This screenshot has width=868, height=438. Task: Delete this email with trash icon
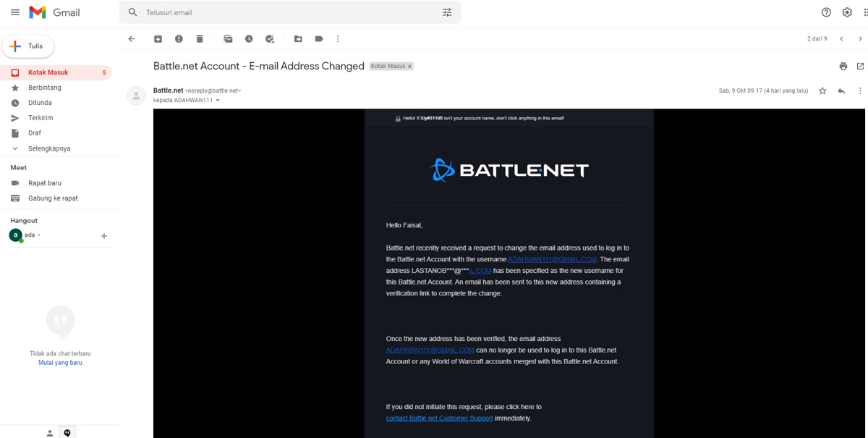click(200, 39)
